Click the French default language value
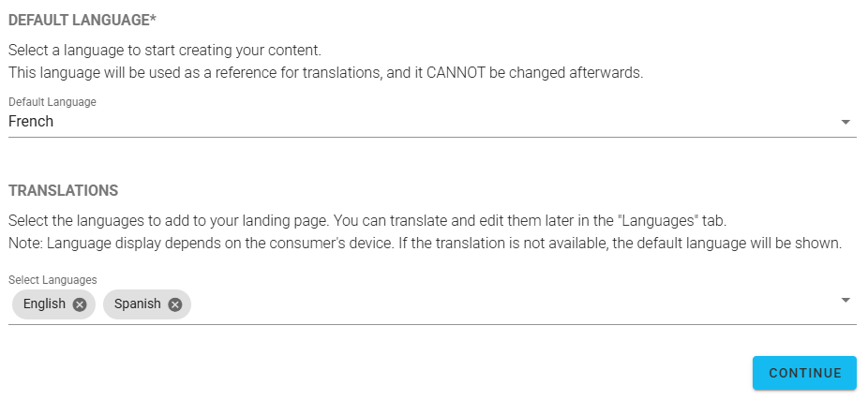 coord(31,122)
